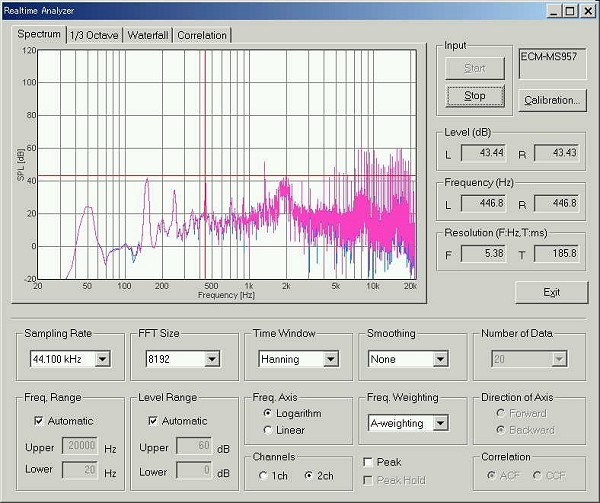Toggle Automatic checkbox in Freq. Range

click(x=40, y=421)
